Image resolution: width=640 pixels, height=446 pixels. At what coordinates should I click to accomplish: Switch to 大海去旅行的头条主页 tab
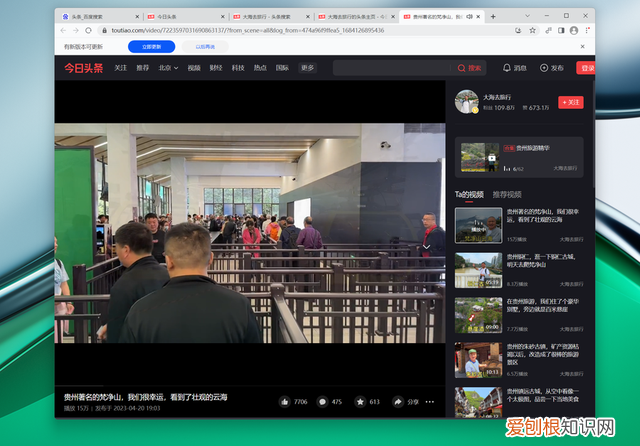click(354, 17)
